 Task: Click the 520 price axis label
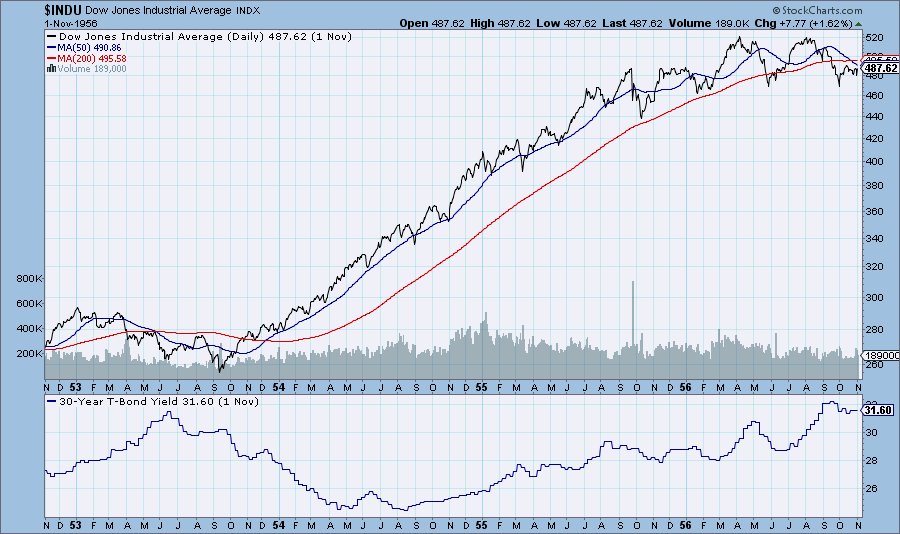874,37
